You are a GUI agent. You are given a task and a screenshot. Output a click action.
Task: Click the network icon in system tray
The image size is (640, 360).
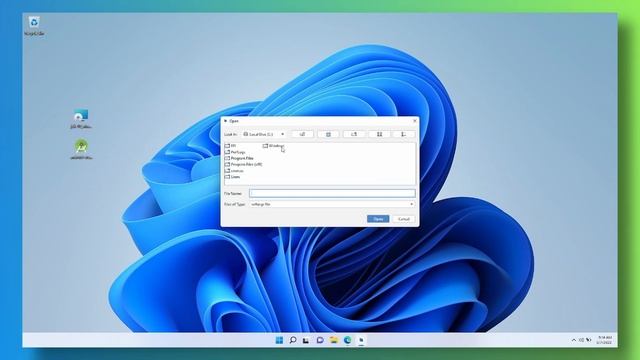pyautogui.click(x=581, y=340)
